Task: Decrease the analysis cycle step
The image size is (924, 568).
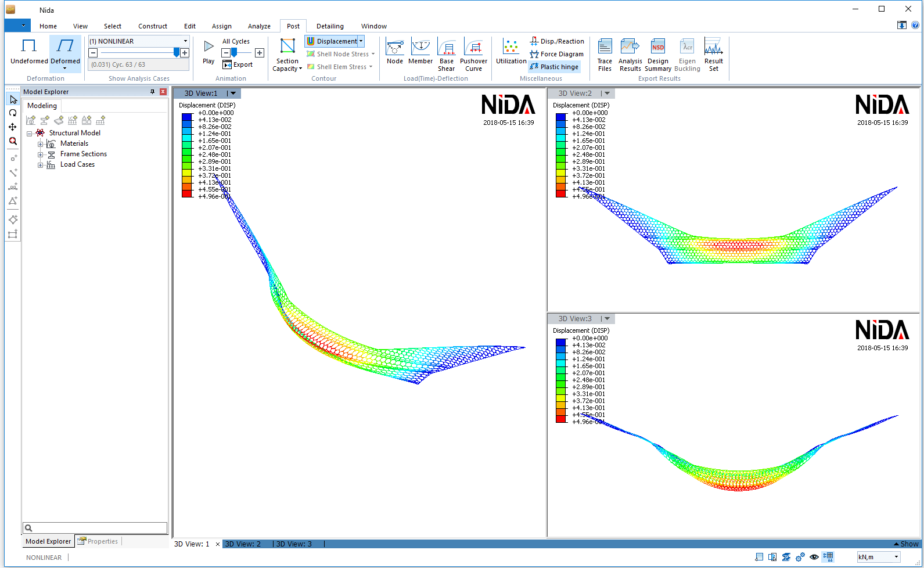Action: point(93,53)
